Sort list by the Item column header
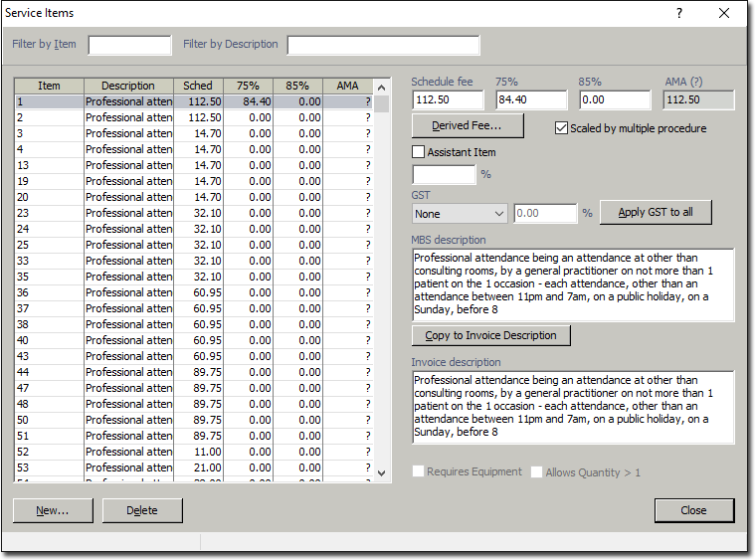This screenshot has height=560, width=755. click(49, 86)
